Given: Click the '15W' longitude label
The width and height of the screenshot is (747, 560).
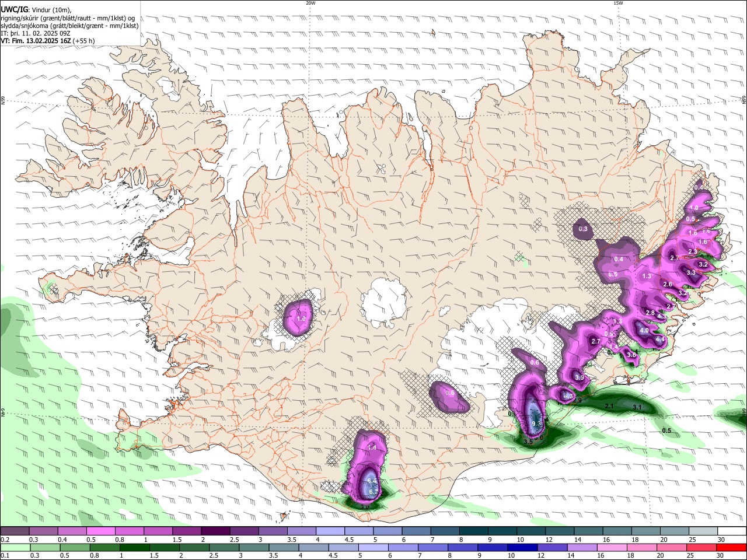Looking at the screenshot, I should [x=618, y=3].
